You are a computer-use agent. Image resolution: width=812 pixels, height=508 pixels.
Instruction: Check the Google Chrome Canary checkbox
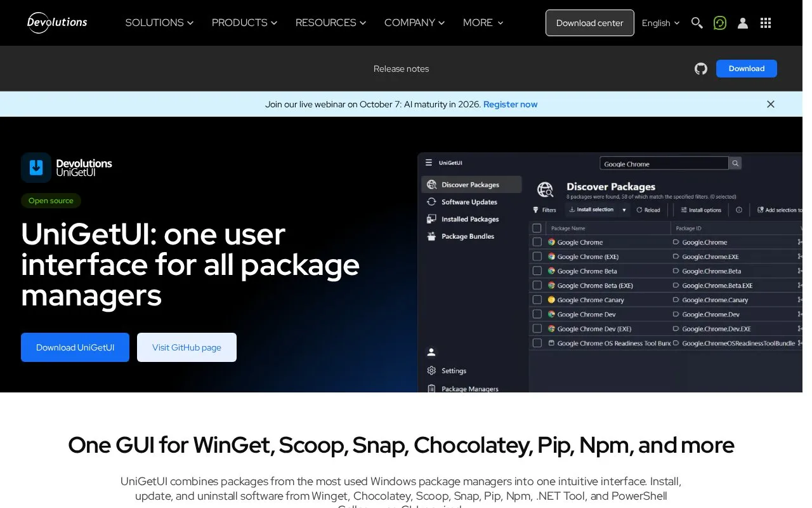tap(537, 300)
